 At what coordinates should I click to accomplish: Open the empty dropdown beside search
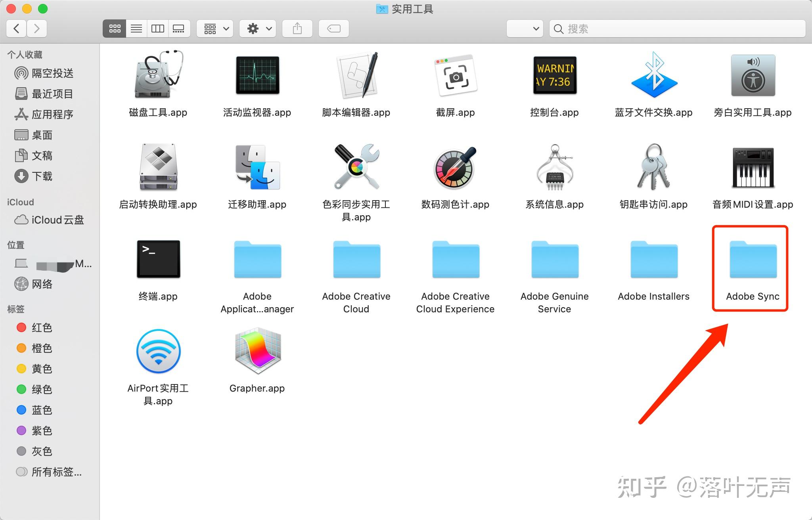pos(525,29)
